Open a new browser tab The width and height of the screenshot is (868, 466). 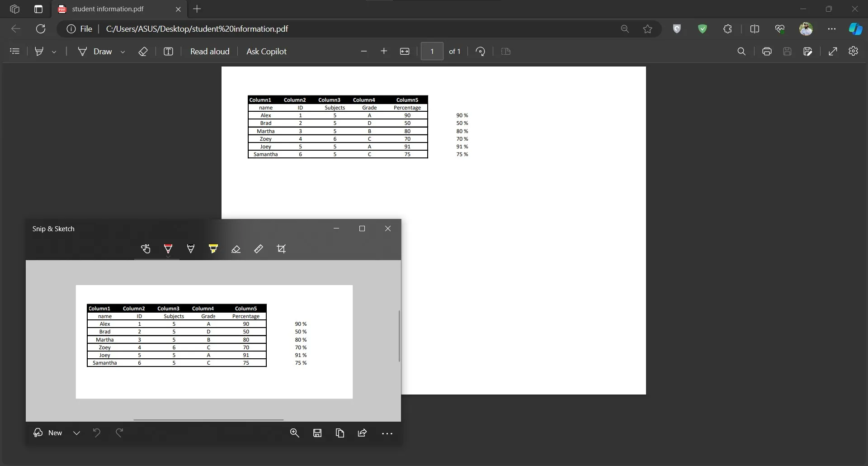tap(197, 9)
